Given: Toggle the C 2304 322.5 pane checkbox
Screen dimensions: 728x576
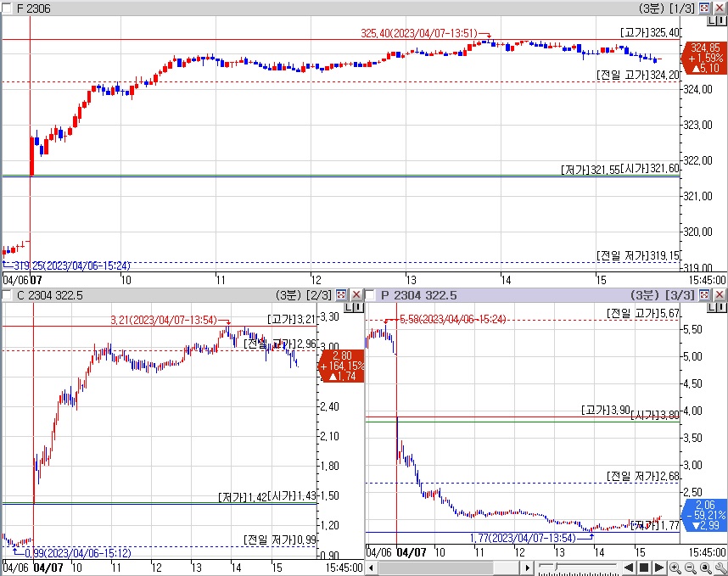Looking at the screenshot, I should 7,295.
